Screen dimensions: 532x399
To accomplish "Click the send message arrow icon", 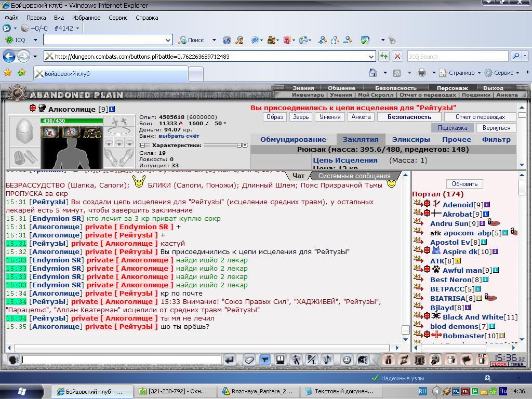I will coord(230,360).
